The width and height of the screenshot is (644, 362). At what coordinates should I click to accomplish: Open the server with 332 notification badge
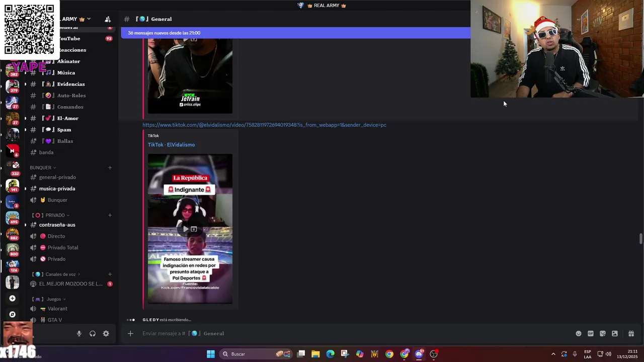click(x=13, y=168)
